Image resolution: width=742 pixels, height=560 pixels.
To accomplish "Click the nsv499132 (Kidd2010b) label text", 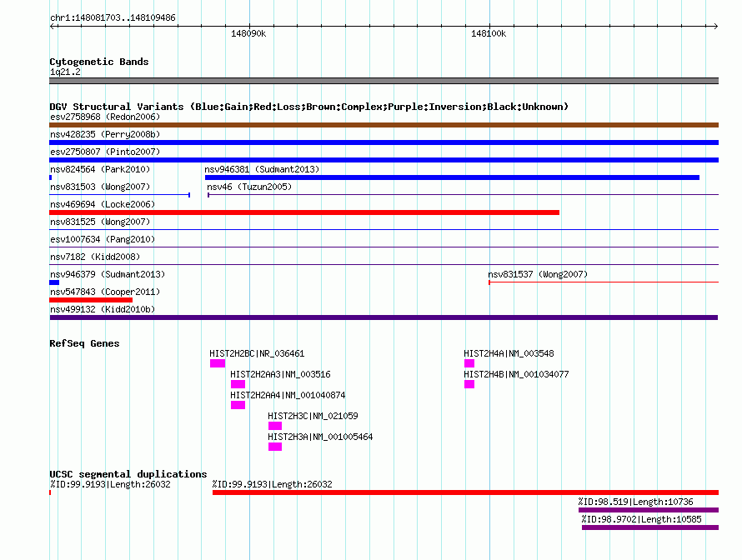I will coord(103,309).
